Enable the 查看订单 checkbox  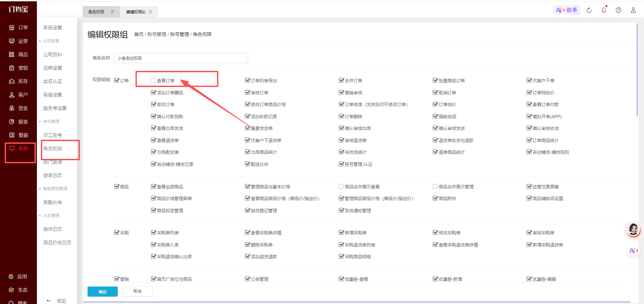(153, 80)
